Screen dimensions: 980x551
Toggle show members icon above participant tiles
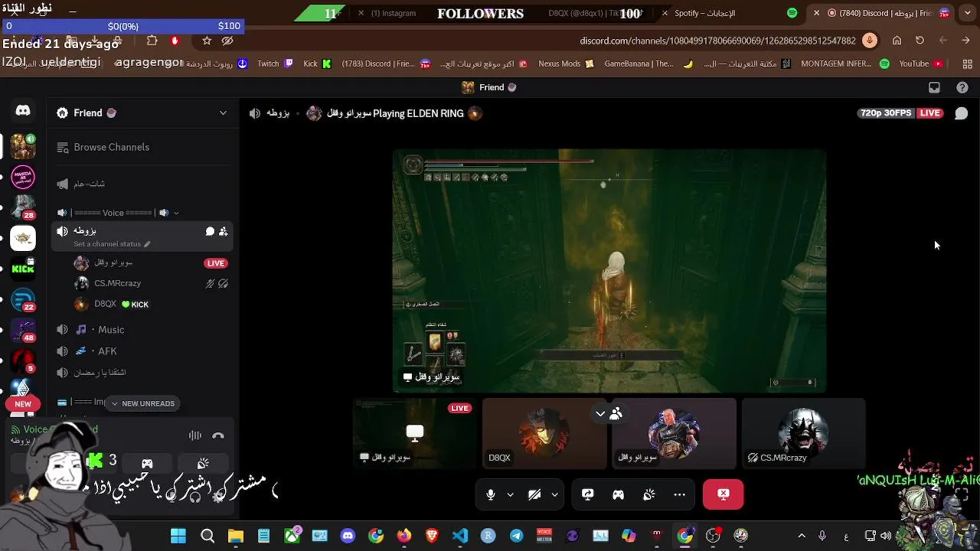point(616,413)
